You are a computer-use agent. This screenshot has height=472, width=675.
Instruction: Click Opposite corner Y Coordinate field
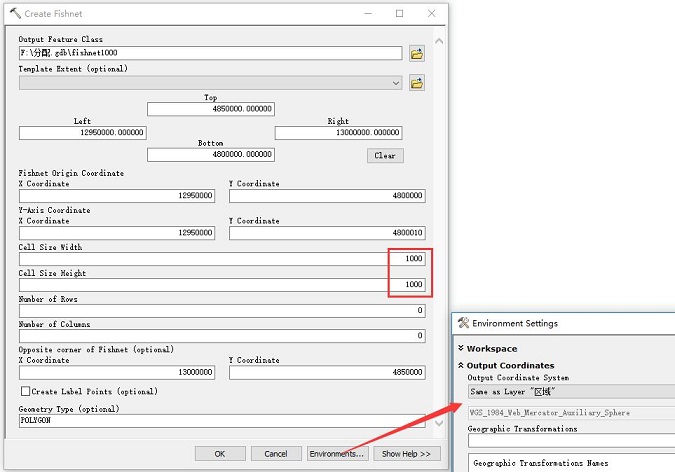(327, 372)
